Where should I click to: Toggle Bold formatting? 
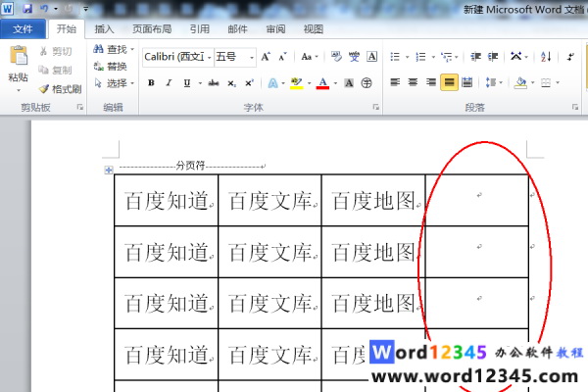[151, 83]
